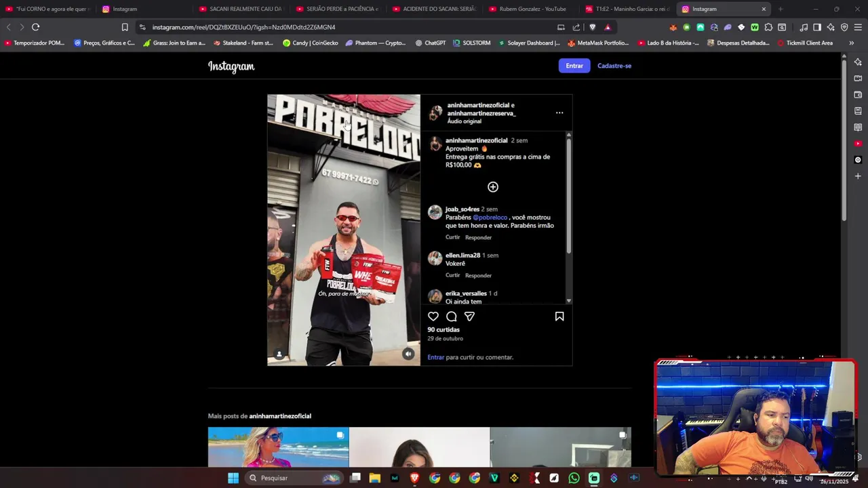Show tagged people icon on the reel
This screenshot has height=488, width=868.
[x=279, y=354]
